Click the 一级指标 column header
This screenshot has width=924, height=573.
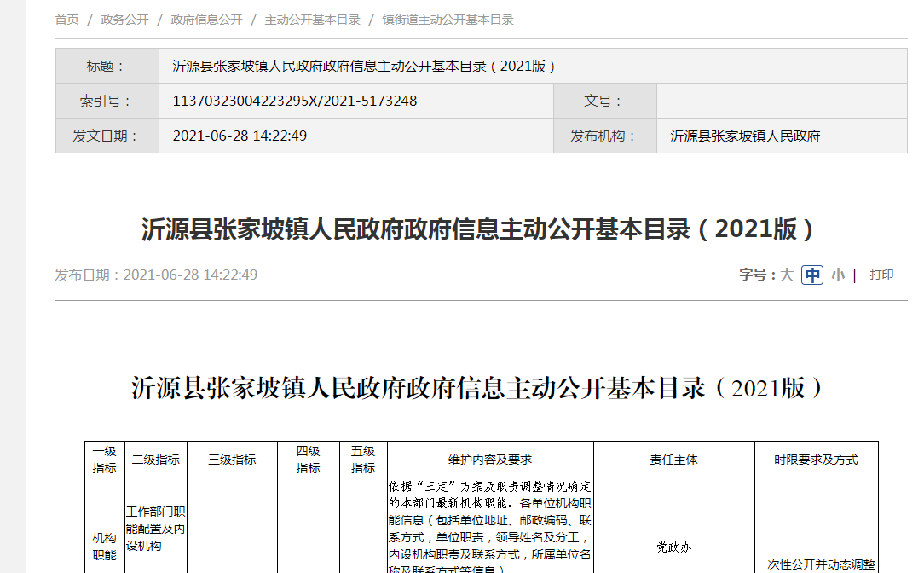coord(104,460)
